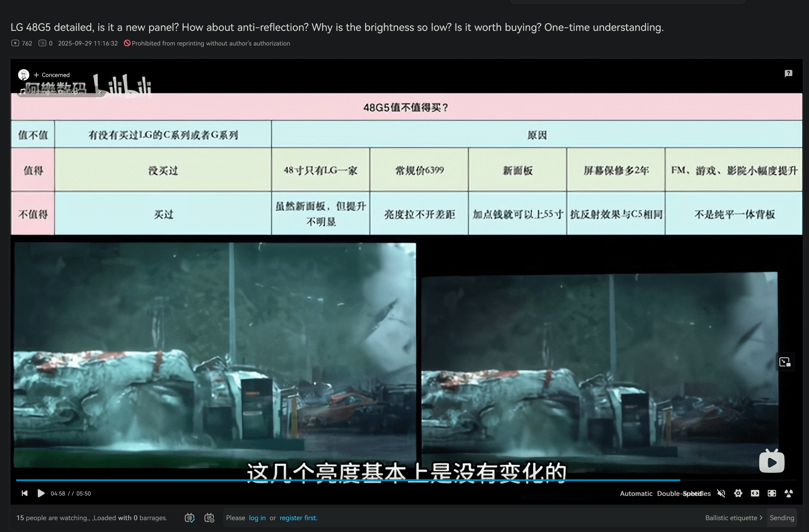Viewport: 809px width, 532px height.
Task: Enter web fullscreen mode
Action: (772, 493)
